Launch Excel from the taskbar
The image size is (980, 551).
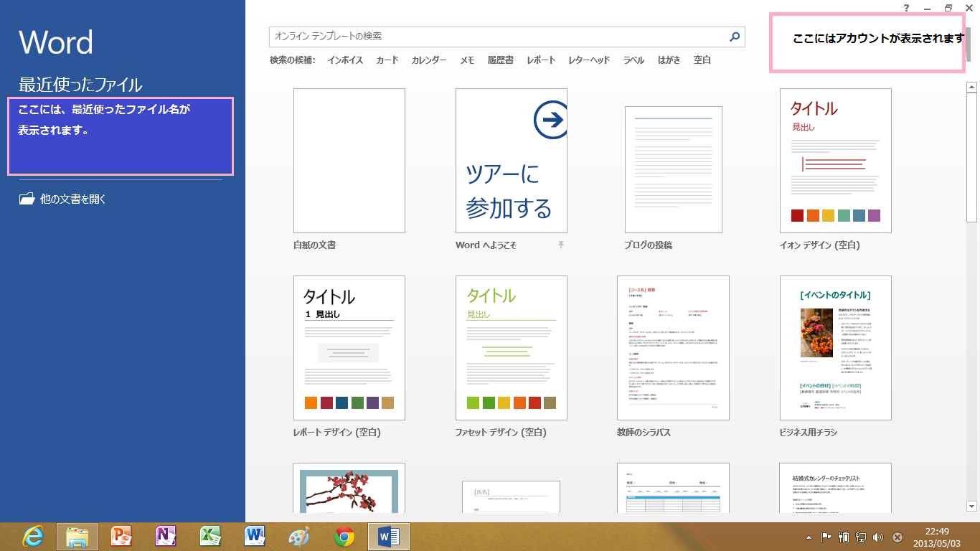pos(210,537)
